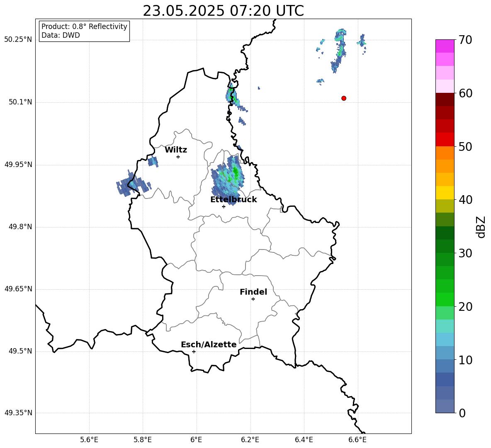This screenshot has width=491, height=448.
Task: Click the 6.4°E longitude label
Action: [304, 440]
